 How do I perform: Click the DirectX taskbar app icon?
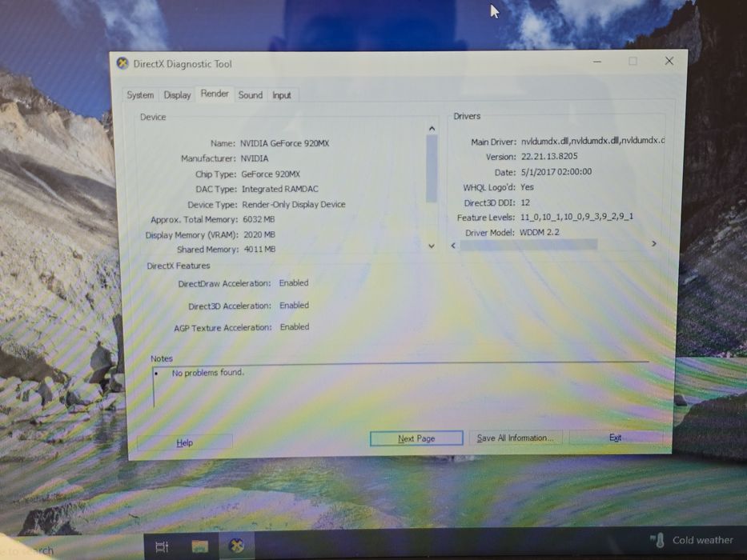(236, 546)
